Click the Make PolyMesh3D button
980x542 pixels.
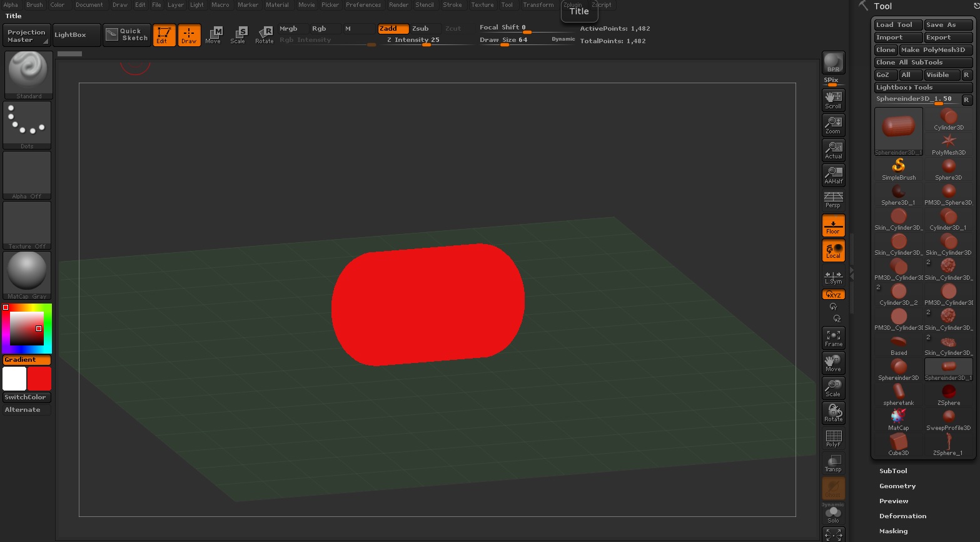click(x=936, y=50)
